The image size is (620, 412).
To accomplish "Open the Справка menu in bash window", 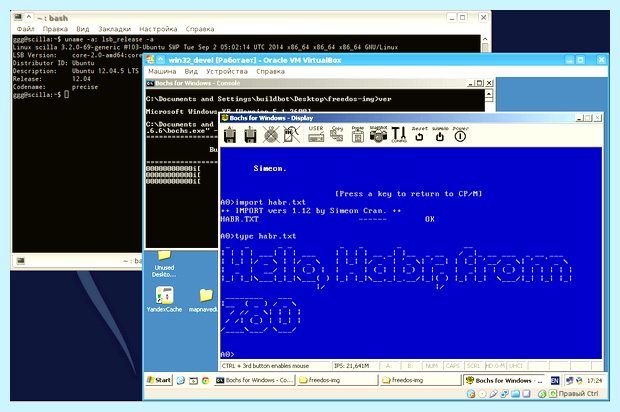I will (x=200, y=29).
